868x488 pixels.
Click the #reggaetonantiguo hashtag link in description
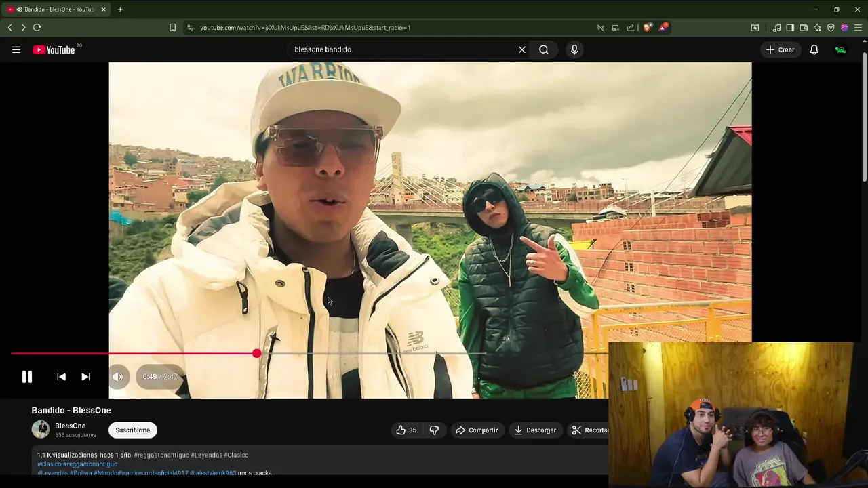(x=90, y=464)
